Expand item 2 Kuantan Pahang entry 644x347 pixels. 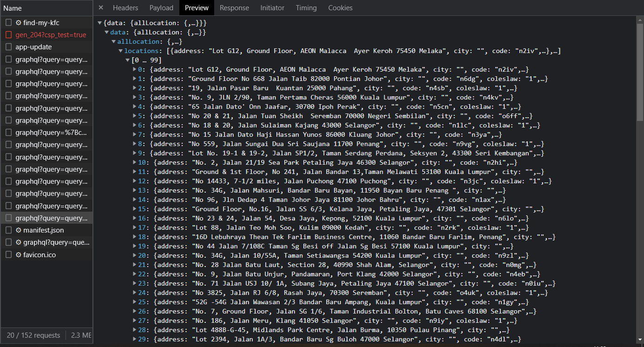click(x=135, y=88)
